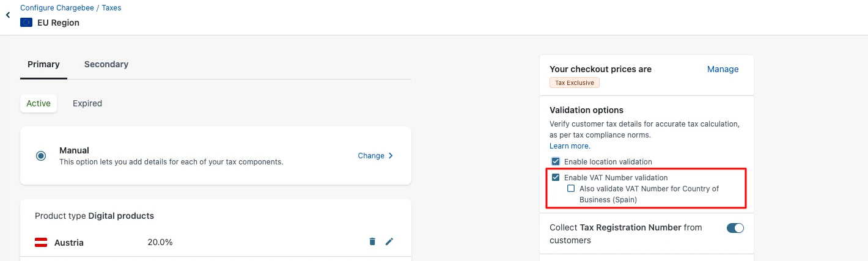The width and height of the screenshot is (868, 261).
Task: Open Manage checkout prices link
Action: [723, 70]
